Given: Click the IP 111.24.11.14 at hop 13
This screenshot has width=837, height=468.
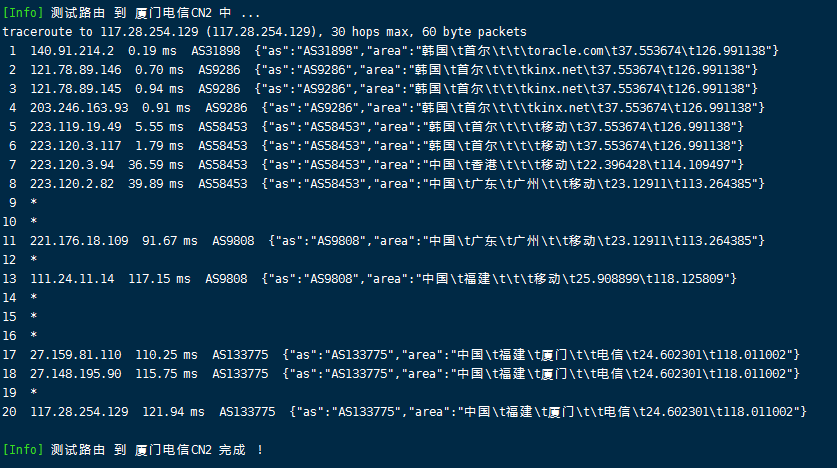Looking at the screenshot, I should click(x=72, y=279).
